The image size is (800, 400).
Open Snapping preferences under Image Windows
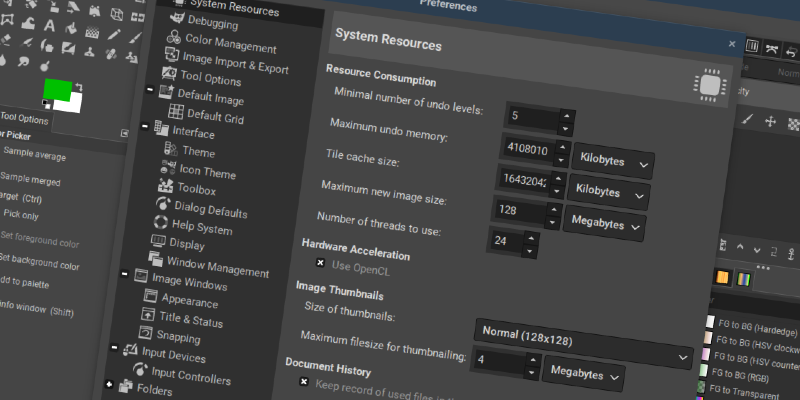click(x=177, y=337)
